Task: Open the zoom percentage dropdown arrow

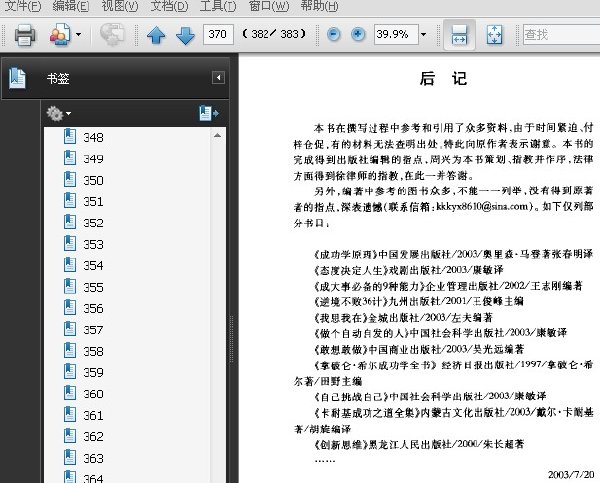Action: coord(424,34)
